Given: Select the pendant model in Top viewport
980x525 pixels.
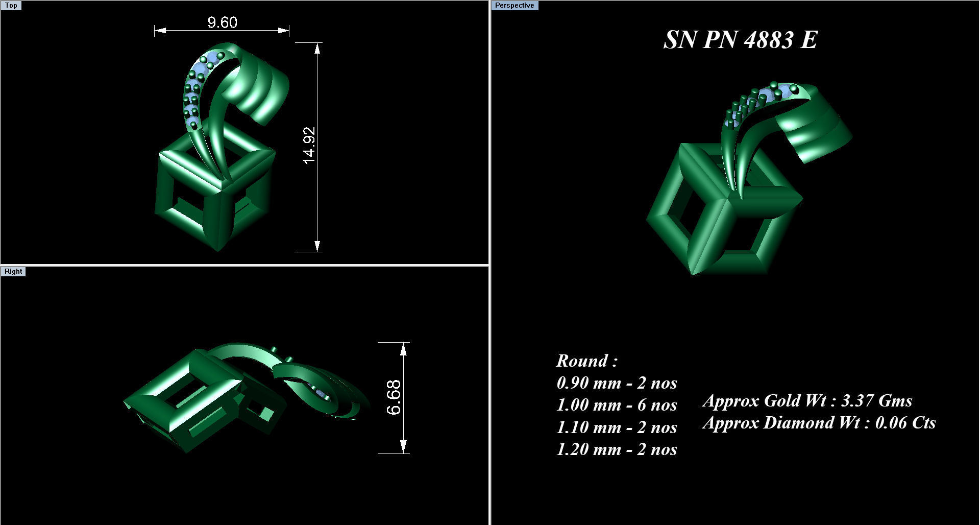Looking at the screenshot, I should (x=222, y=148).
